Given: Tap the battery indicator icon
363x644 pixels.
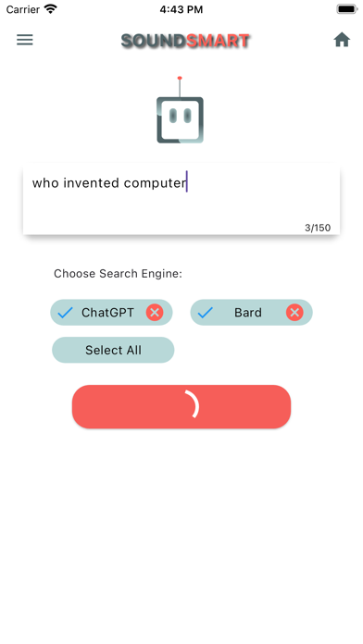Looking at the screenshot, I should click(347, 9).
